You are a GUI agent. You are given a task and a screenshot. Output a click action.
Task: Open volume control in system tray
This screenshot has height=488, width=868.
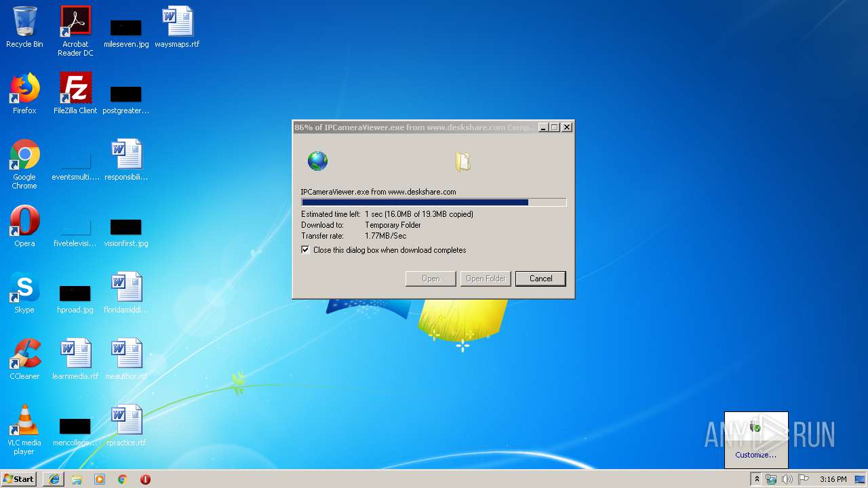[x=787, y=479]
